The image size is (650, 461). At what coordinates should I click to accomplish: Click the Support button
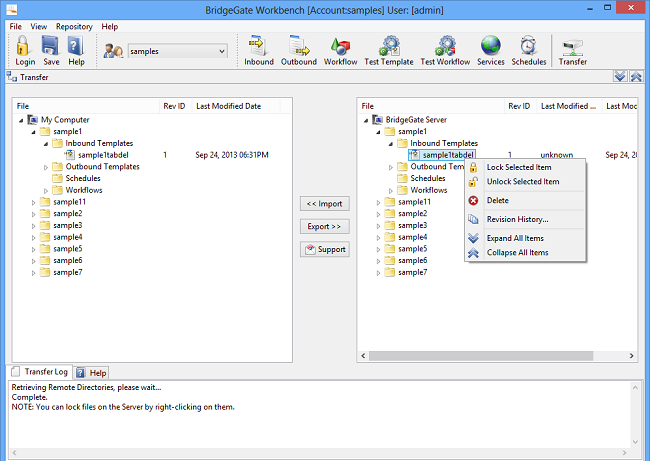point(325,249)
